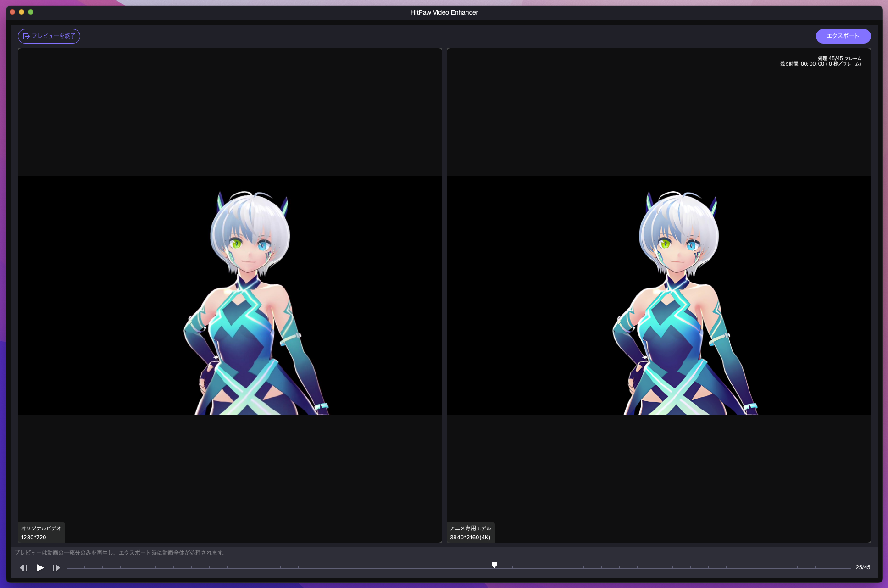
Task: Click the オリジナルビデオ 1280*720 label
Action: [41, 533]
